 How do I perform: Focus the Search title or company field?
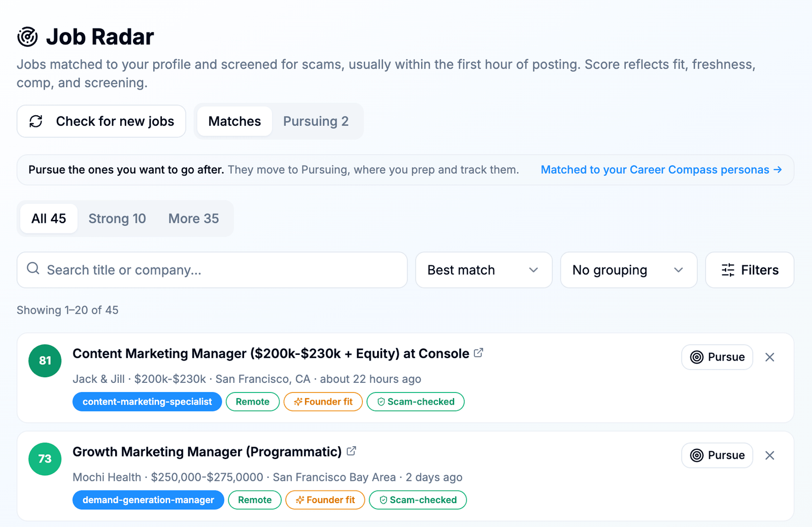pyautogui.click(x=212, y=270)
